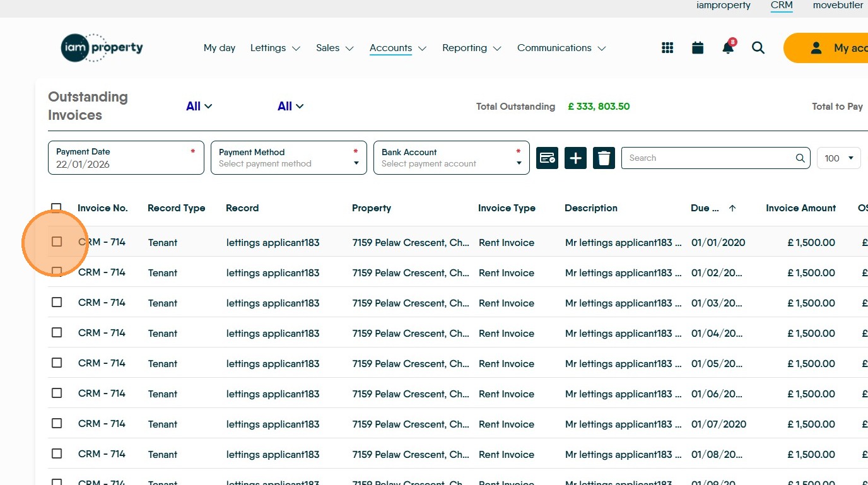Image resolution: width=868 pixels, height=485 pixels.
Task: Open the notifications bell
Action: 728,48
